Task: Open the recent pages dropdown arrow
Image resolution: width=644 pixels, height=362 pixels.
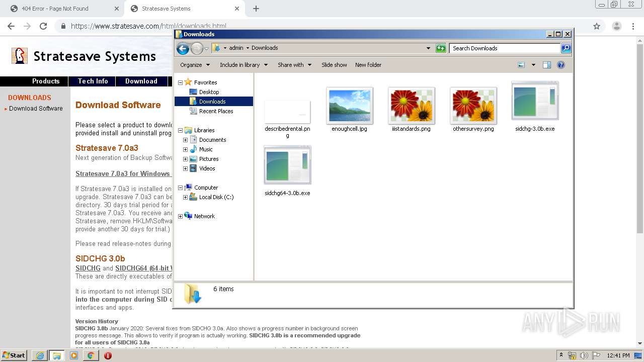Action: (x=206, y=48)
